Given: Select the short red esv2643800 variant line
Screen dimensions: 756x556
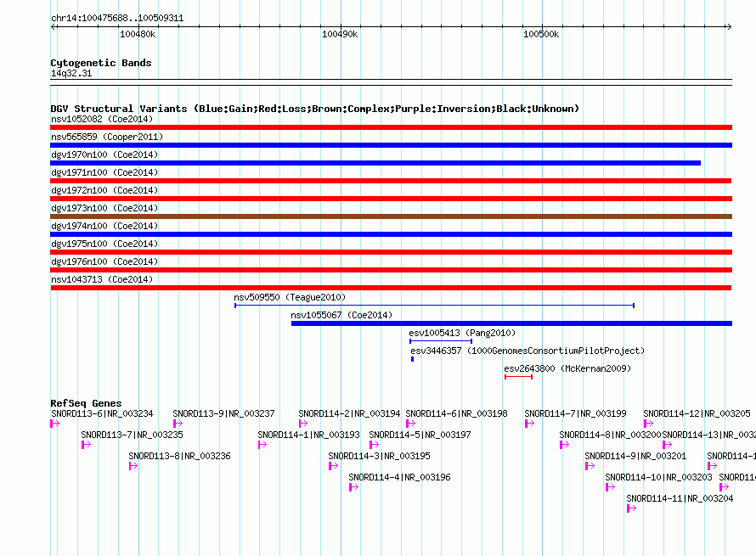Looking at the screenshot, I should click(x=518, y=377).
